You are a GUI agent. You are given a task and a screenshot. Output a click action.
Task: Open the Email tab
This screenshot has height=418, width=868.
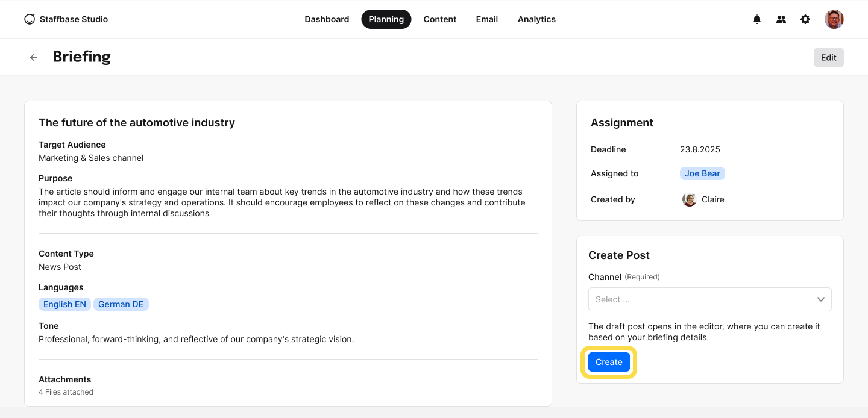[487, 19]
